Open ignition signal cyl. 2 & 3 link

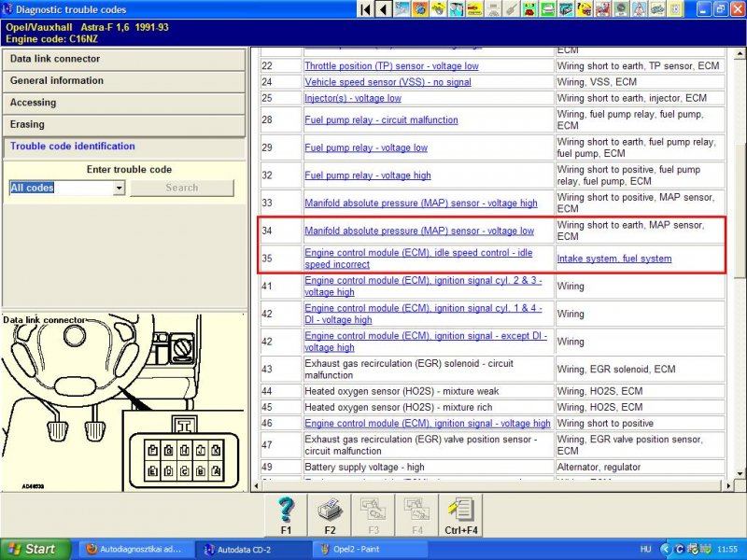pyautogui.click(x=423, y=287)
